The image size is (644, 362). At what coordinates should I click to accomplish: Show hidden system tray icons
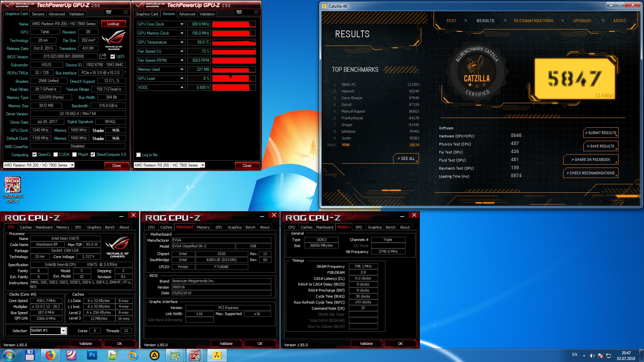click(x=584, y=355)
